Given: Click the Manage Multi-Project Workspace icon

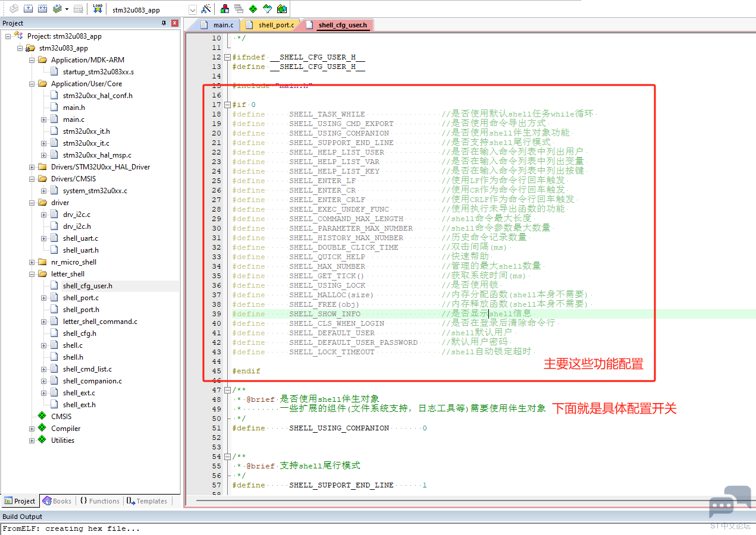Looking at the screenshot, I should point(239,9).
